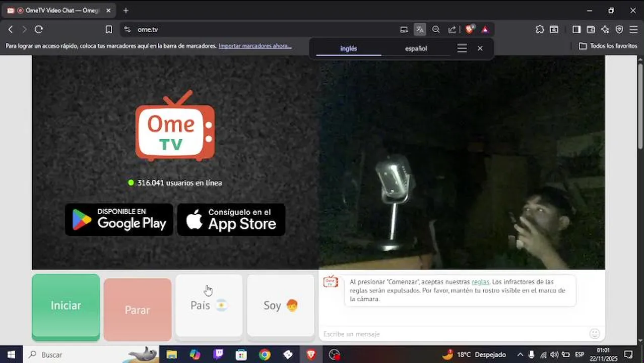
Task: Click the browser forward arrow
Action: [24, 29]
